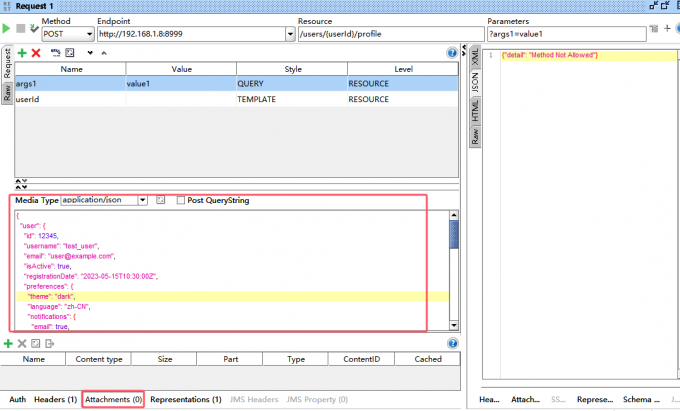This screenshot has width=680, height=411.
Task: Switch to the Request vertical tab
Action: (x=7, y=63)
